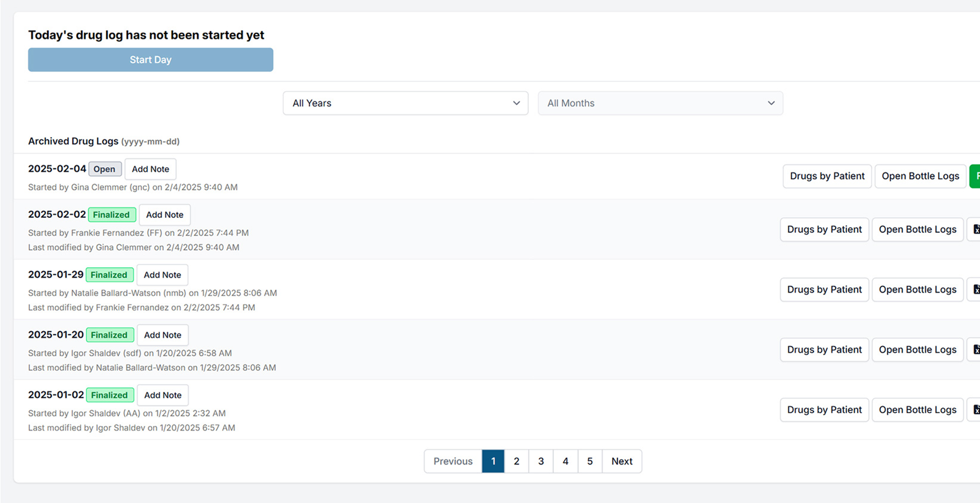The image size is (980, 503).
Task: Open the All Months dropdown
Action: (660, 103)
